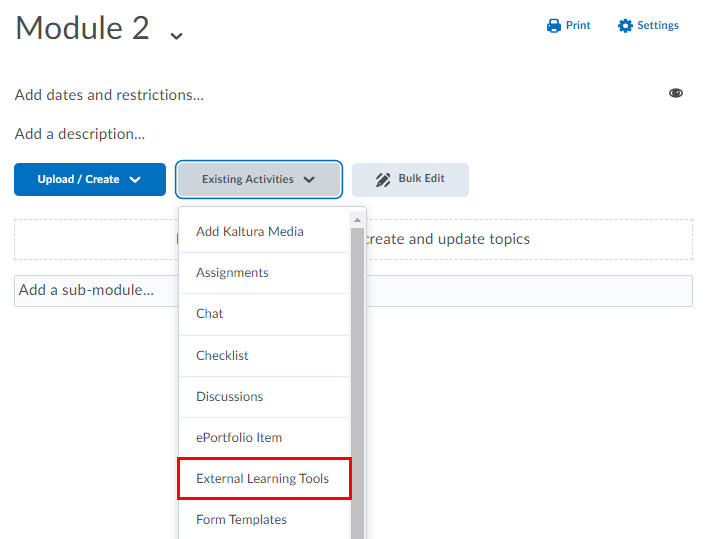
Task: Select ePortfolio Item in the menu
Action: pyautogui.click(x=239, y=438)
